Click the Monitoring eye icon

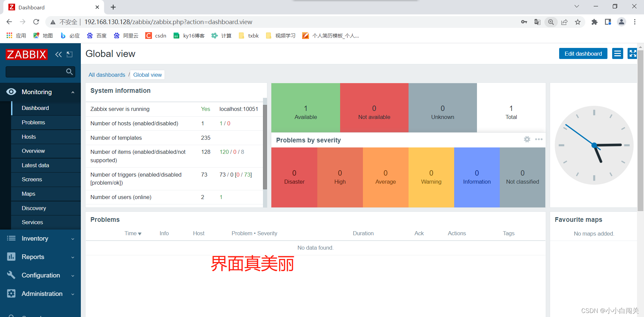pyautogui.click(x=11, y=92)
